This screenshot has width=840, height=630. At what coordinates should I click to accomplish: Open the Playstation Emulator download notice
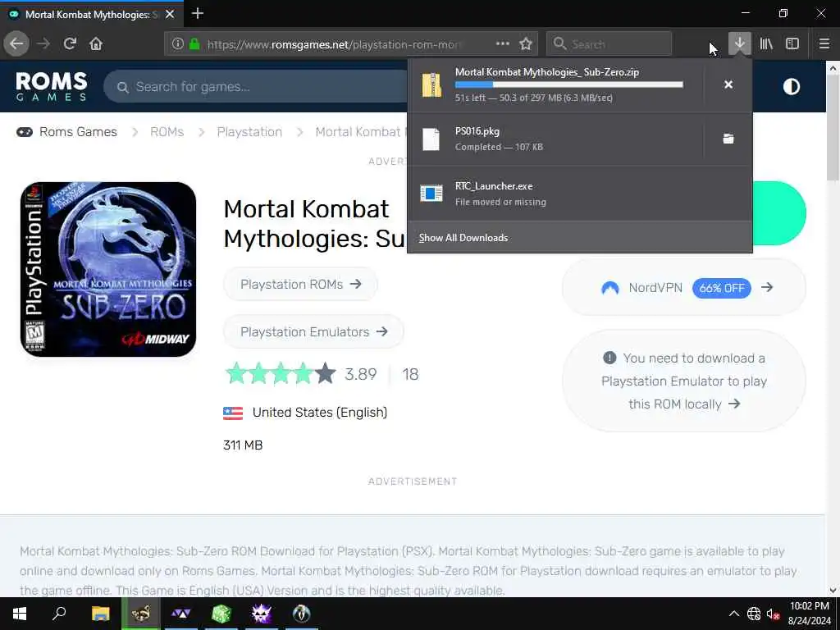[684, 381]
